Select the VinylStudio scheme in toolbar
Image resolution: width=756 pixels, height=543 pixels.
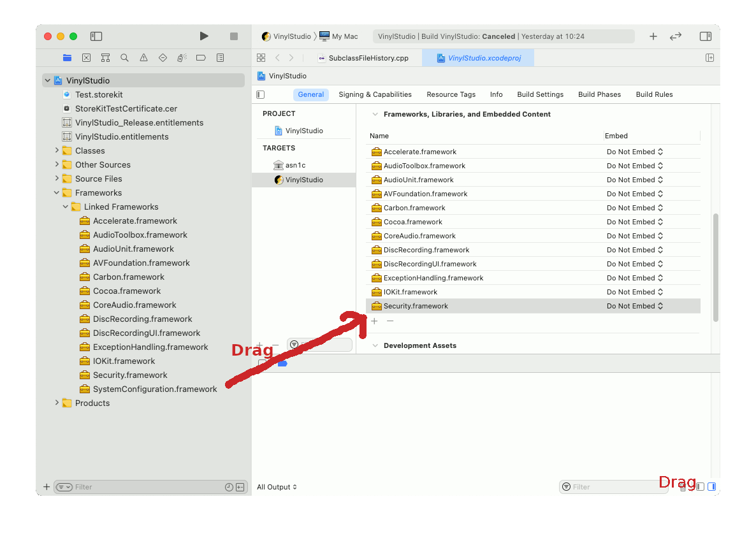[x=286, y=36]
